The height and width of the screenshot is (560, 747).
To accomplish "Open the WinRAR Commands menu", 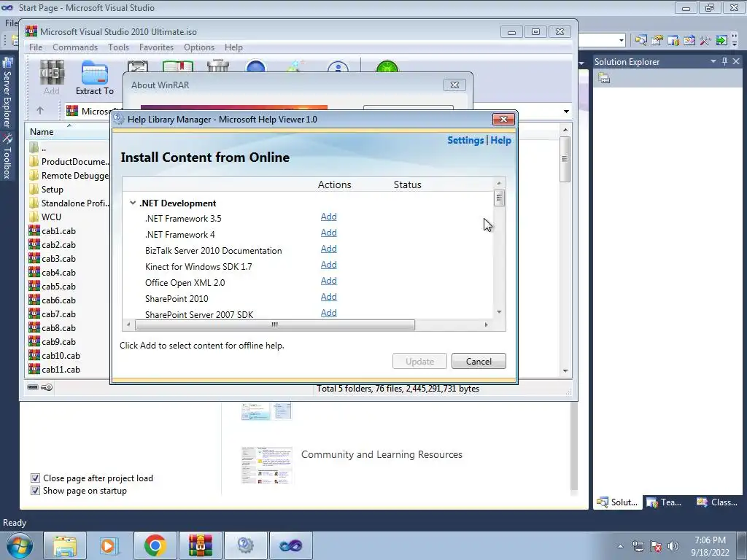I will 75,47.
